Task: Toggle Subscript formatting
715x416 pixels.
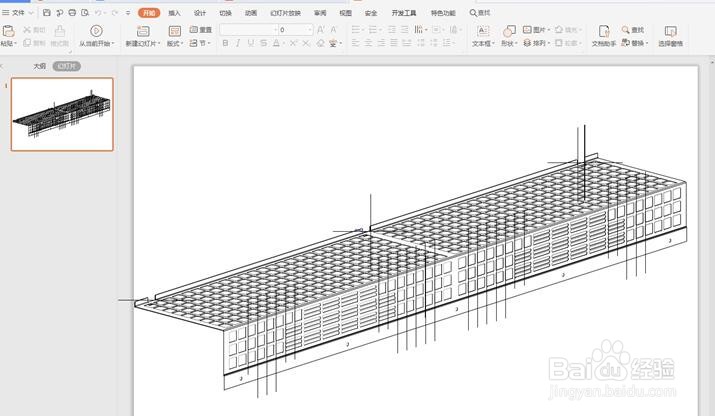Action: pyautogui.click(x=306, y=43)
